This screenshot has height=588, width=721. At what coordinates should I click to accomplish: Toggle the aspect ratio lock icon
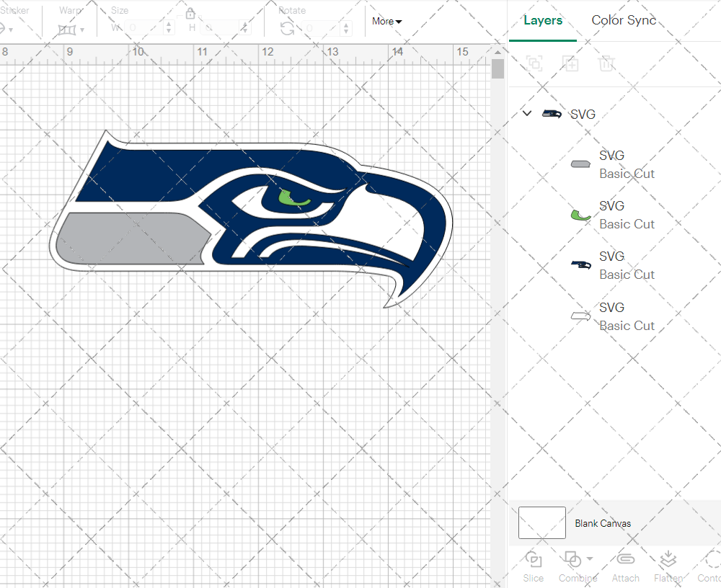190,14
